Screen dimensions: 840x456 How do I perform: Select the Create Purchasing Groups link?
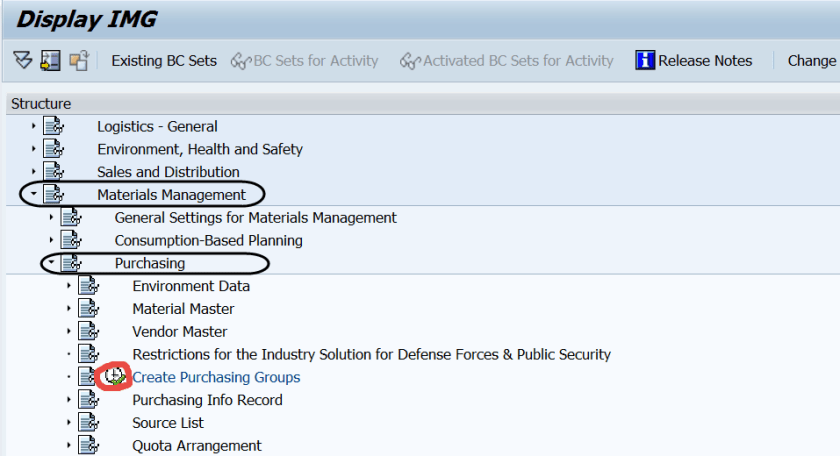(x=216, y=377)
